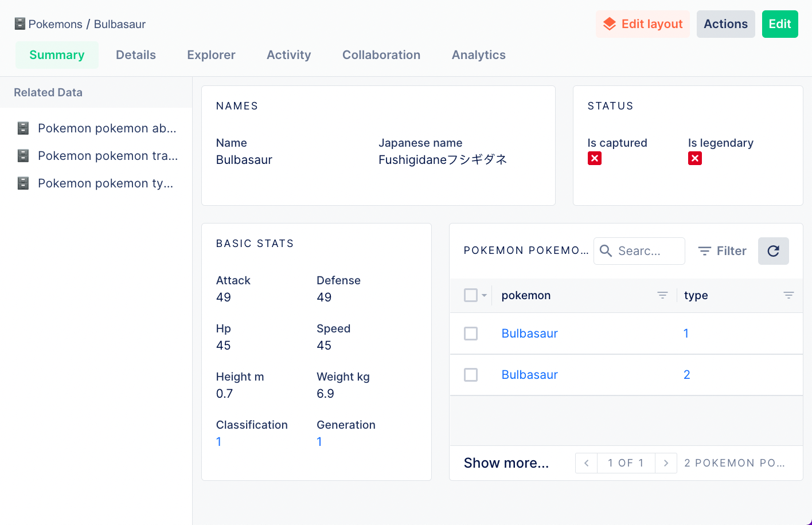Click the 1 OF 1 page indicator
812x525 pixels.
(626, 463)
